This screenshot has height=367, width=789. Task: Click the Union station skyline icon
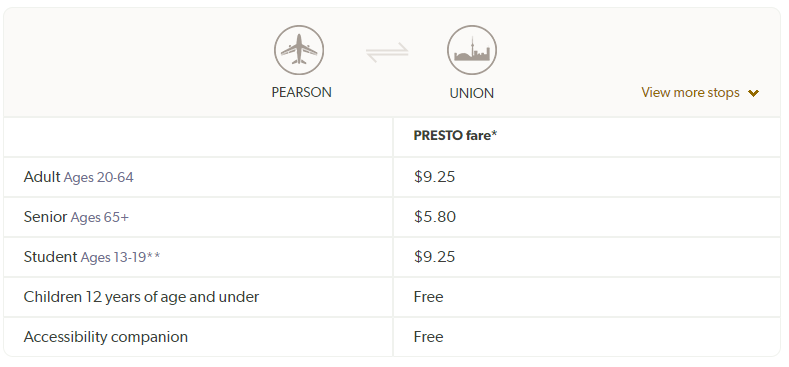[472, 50]
